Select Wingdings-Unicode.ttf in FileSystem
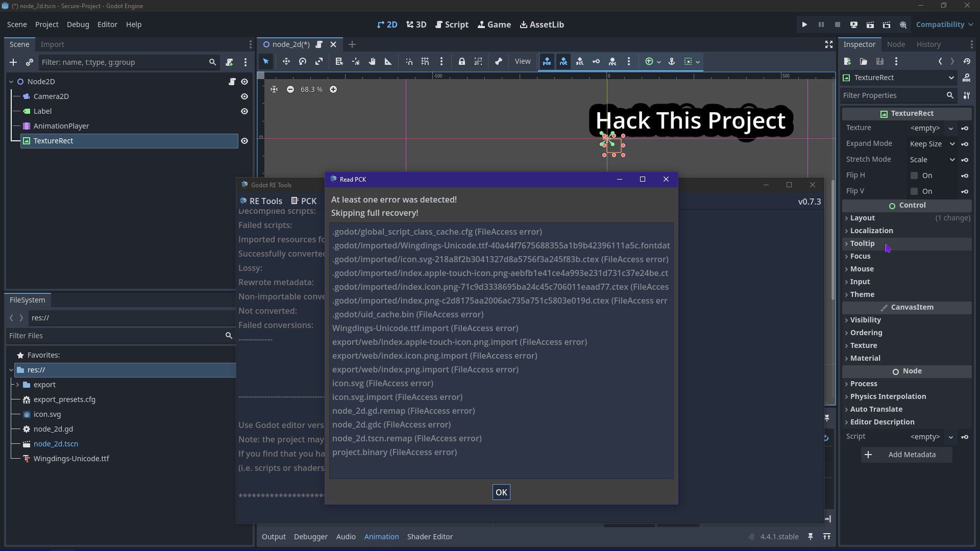The image size is (980, 551). 71,459
